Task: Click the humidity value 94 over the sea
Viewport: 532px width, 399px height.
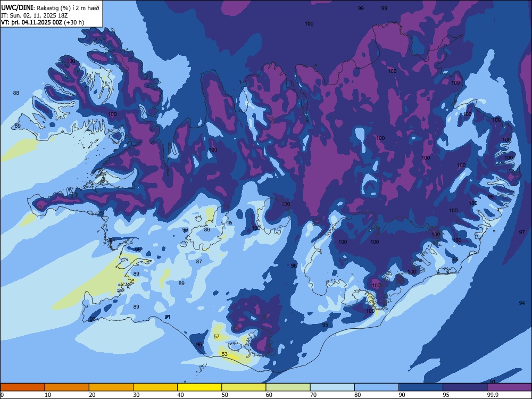Action: [x=522, y=303]
